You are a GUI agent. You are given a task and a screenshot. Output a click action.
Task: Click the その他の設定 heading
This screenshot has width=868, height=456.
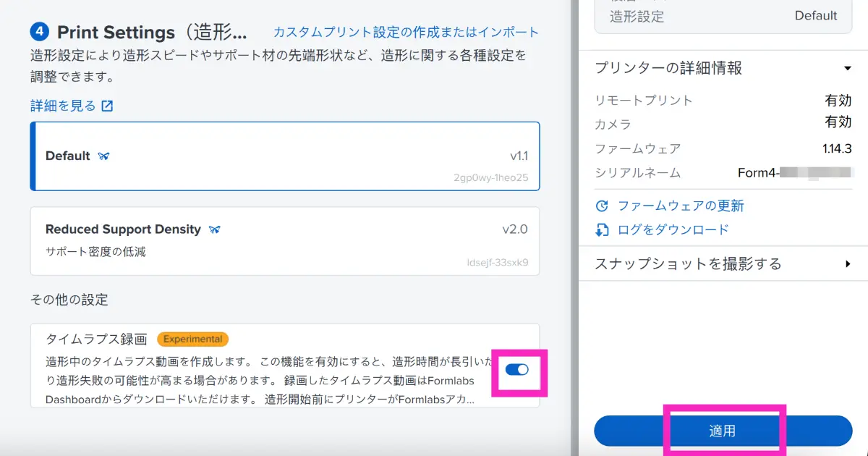pos(69,300)
